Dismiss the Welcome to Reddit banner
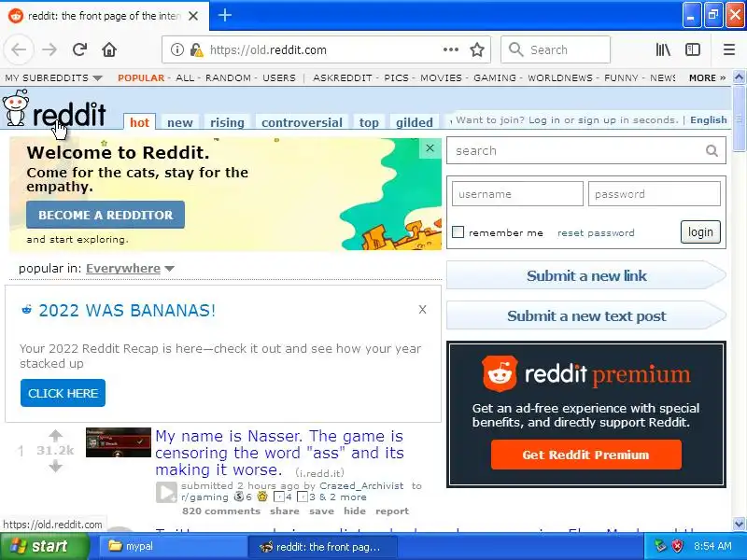This screenshot has width=747, height=560. pos(430,148)
